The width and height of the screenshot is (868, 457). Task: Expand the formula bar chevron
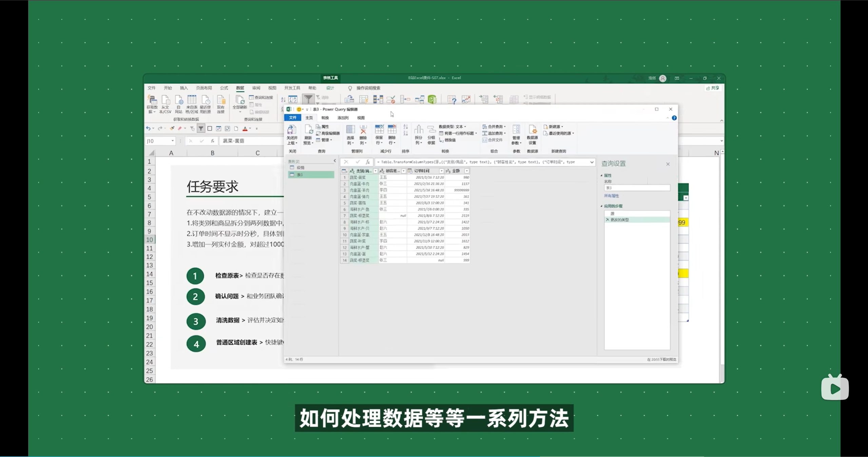592,162
